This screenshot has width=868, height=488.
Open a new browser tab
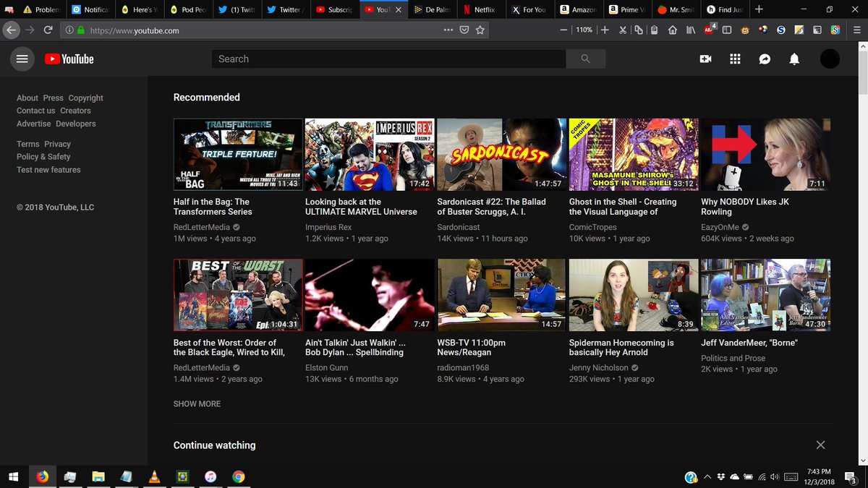coord(759,9)
